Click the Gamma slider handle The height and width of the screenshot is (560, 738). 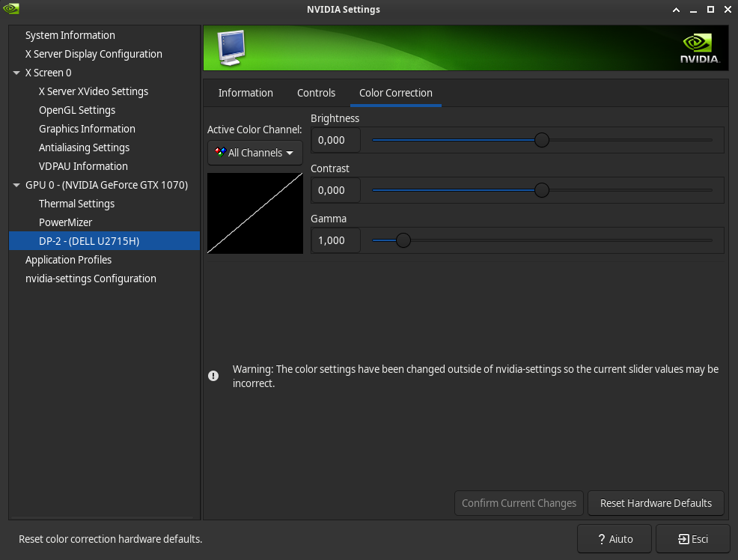pyautogui.click(x=403, y=240)
